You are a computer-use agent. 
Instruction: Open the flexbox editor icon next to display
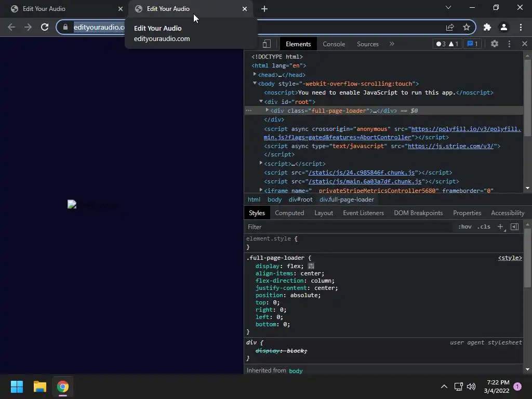311,266
